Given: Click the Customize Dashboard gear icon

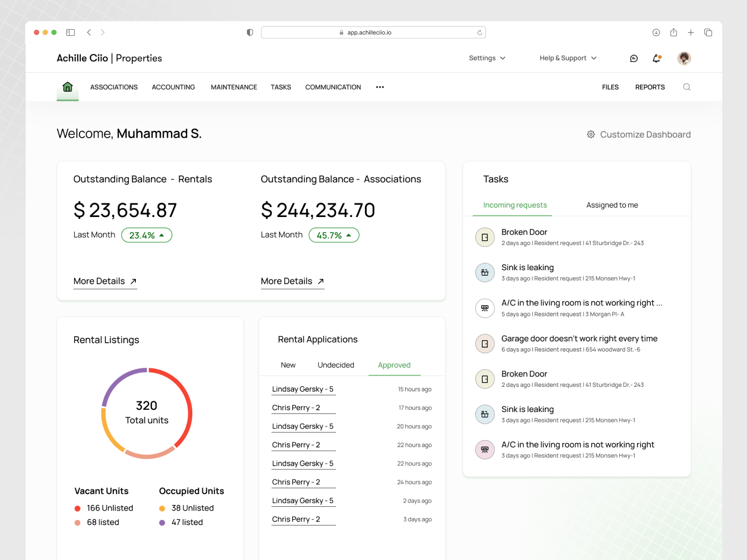Looking at the screenshot, I should point(590,134).
